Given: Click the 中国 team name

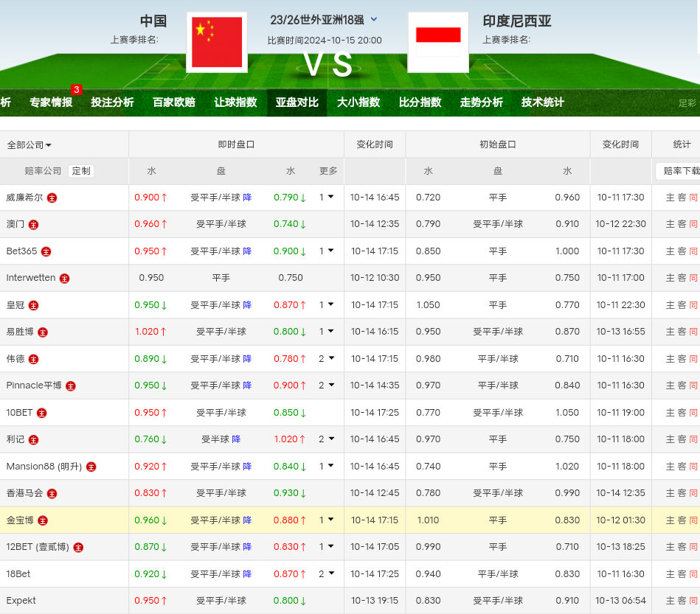Looking at the screenshot, I should tap(153, 21).
